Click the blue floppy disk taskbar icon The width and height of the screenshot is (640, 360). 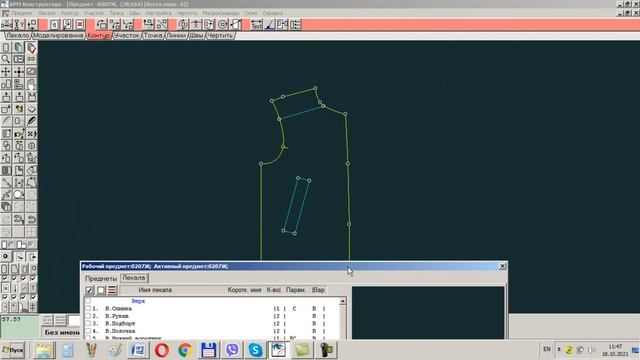tap(209, 350)
